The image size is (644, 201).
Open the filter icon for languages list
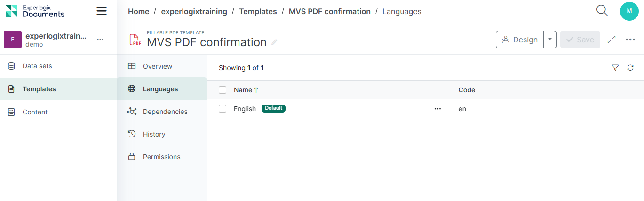(x=615, y=68)
